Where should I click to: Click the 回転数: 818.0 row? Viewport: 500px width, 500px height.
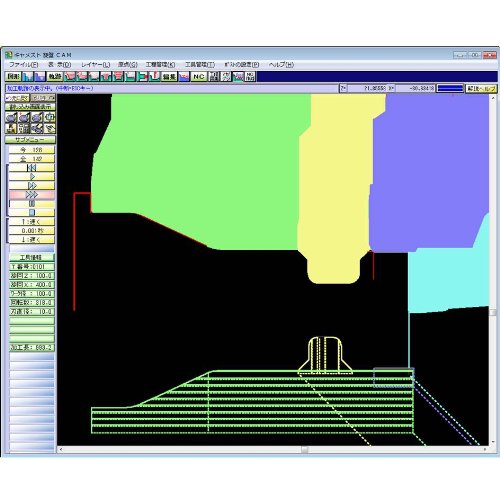point(32,303)
